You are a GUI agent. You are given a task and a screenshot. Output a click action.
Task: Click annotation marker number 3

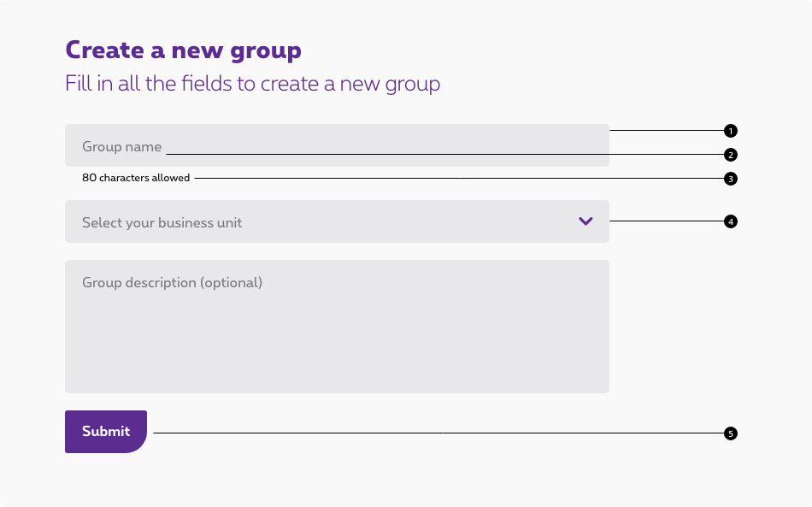click(x=730, y=179)
